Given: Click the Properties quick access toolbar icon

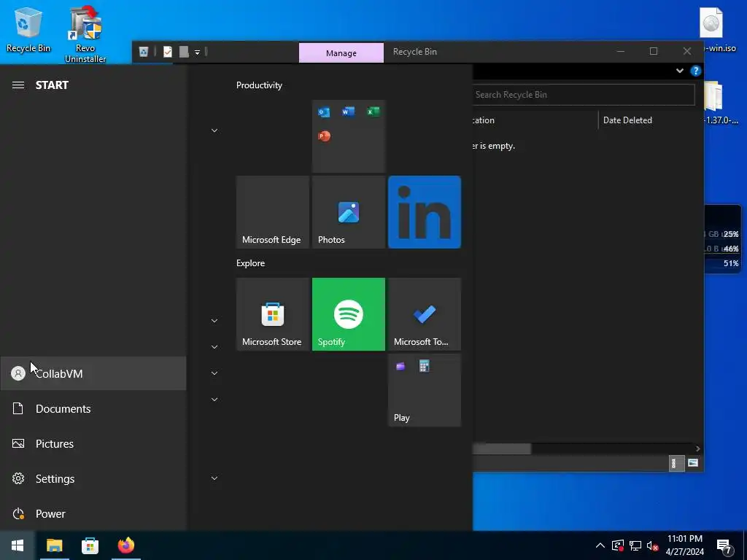Looking at the screenshot, I should coord(168,52).
